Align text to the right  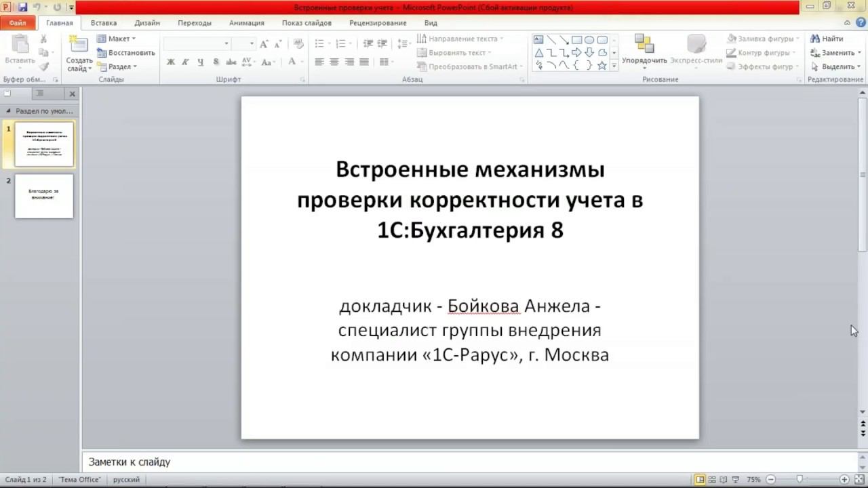point(349,62)
